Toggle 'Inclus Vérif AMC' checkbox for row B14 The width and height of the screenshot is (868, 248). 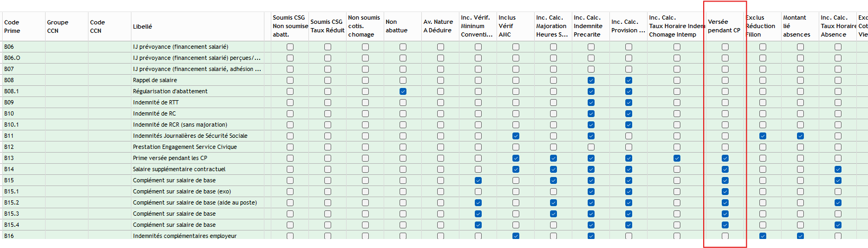tap(516, 169)
